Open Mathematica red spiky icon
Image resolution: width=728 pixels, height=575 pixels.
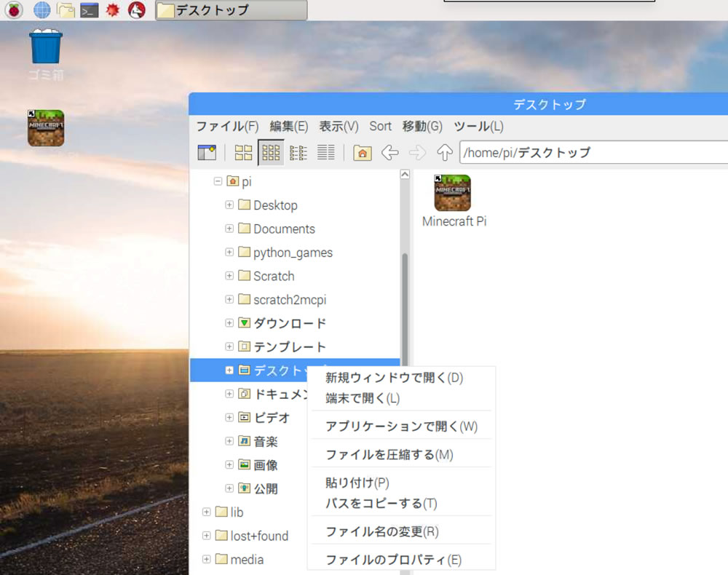pyautogui.click(x=112, y=9)
